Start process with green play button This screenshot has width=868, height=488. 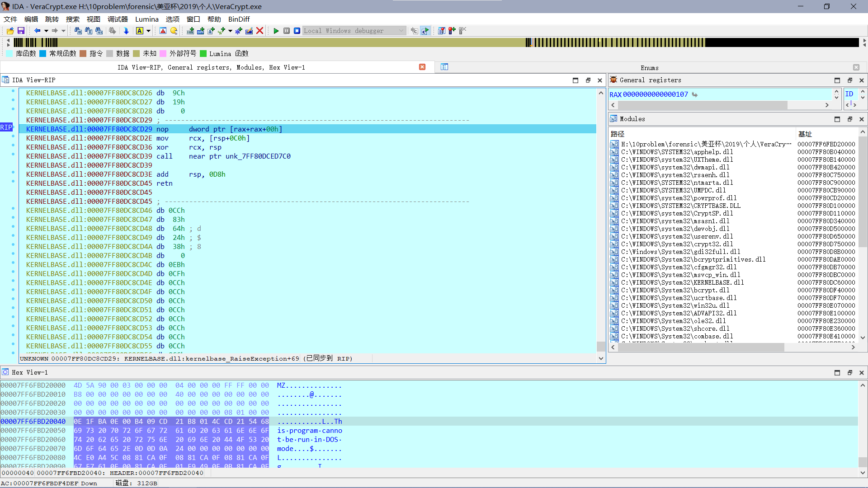pyautogui.click(x=276, y=31)
